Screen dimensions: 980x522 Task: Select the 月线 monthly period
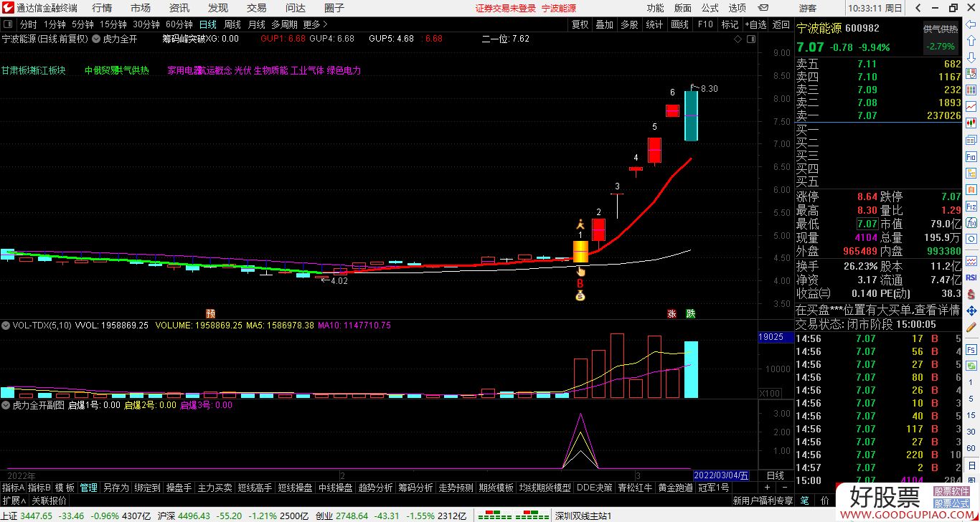click(x=257, y=24)
